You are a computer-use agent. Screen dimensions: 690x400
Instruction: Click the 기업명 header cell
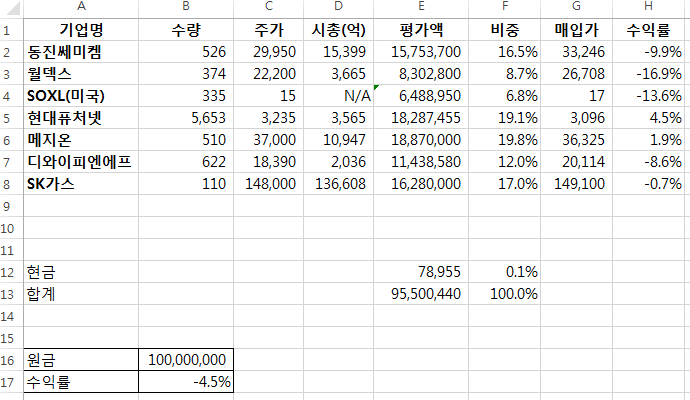pyautogui.click(x=81, y=30)
